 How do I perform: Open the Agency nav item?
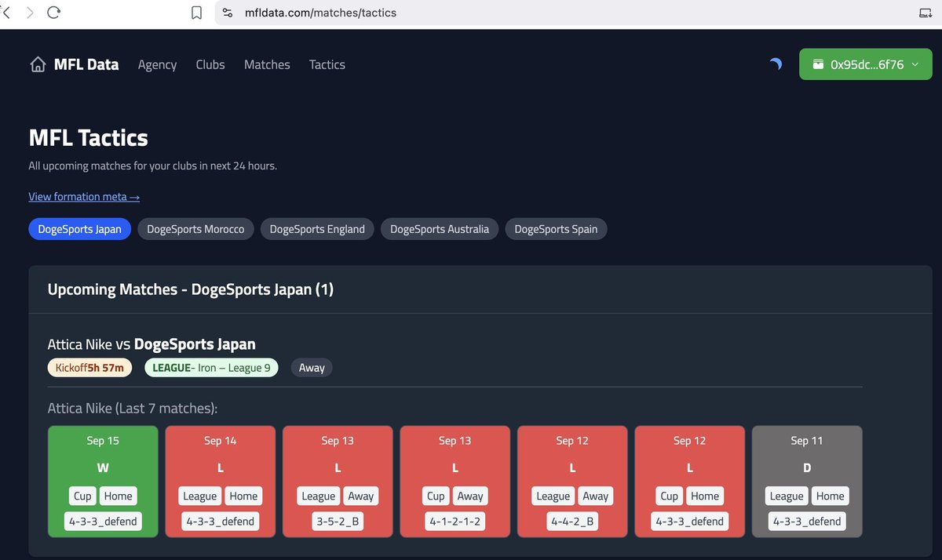click(157, 64)
